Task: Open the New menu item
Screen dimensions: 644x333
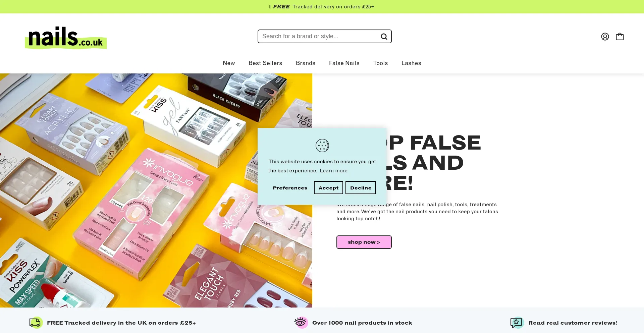Action: (229, 63)
